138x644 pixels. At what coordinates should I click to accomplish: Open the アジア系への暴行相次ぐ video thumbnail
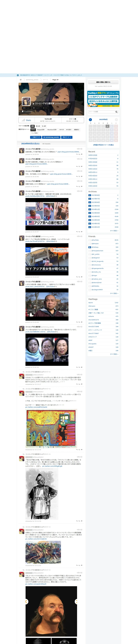pyautogui.click(x=47, y=214)
